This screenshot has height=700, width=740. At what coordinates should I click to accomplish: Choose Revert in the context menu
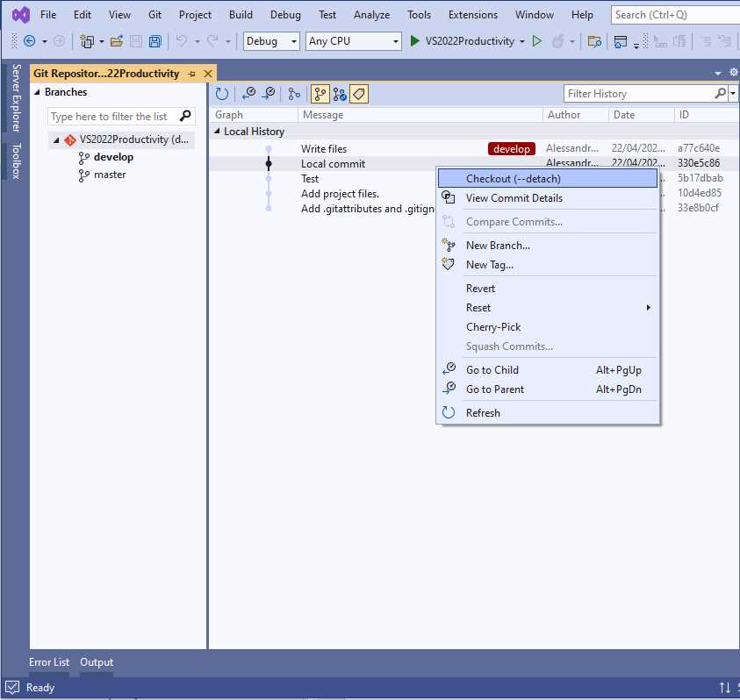548,289
